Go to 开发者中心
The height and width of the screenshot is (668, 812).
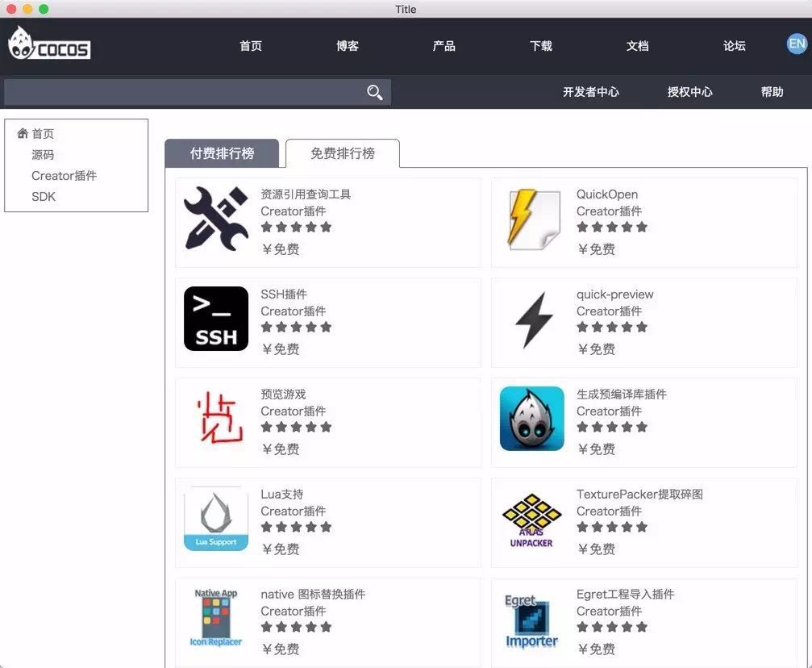pos(591,92)
